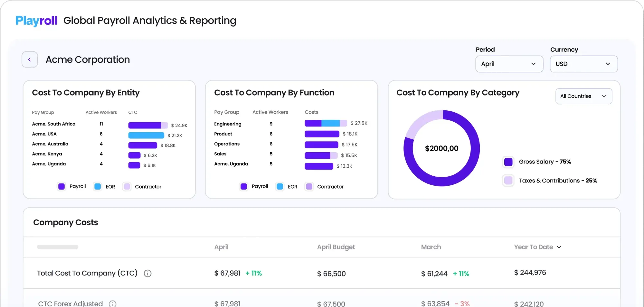644x307 pixels.
Task: Open the Currency dropdown showing USD
Action: click(x=583, y=64)
